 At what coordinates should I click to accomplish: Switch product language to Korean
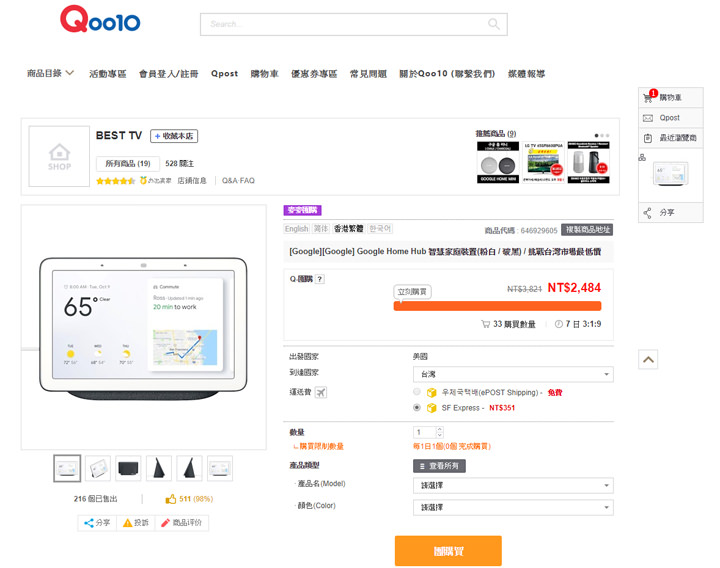[380, 229]
